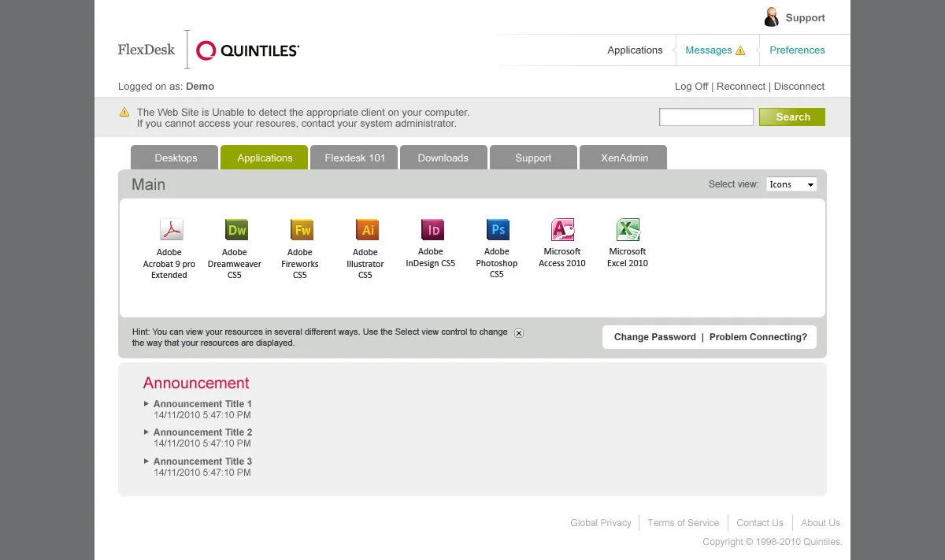Viewport: 945px width, 560px height.
Task: Open Adobe Photoshop CS5 icon
Action: [x=498, y=229]
